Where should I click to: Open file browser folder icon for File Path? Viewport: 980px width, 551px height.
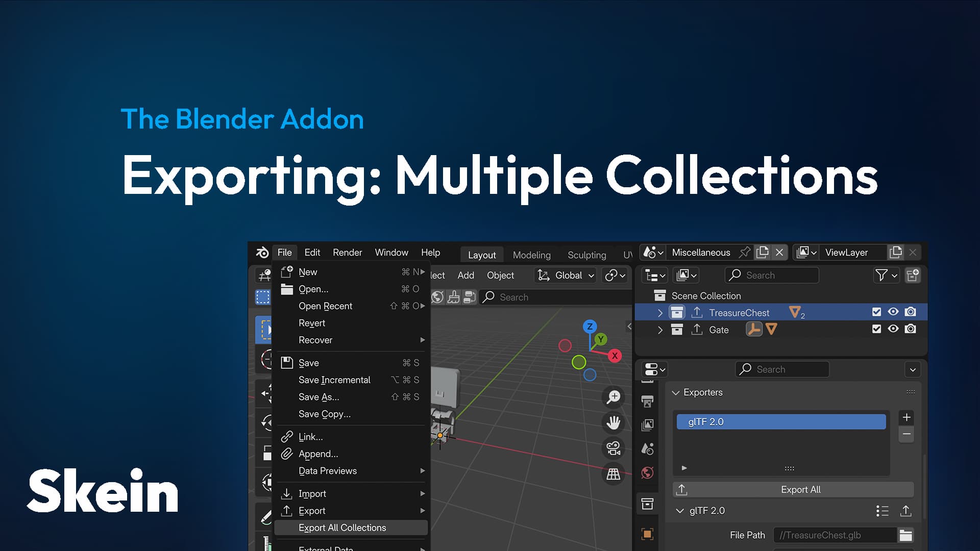tap(905, 535)
